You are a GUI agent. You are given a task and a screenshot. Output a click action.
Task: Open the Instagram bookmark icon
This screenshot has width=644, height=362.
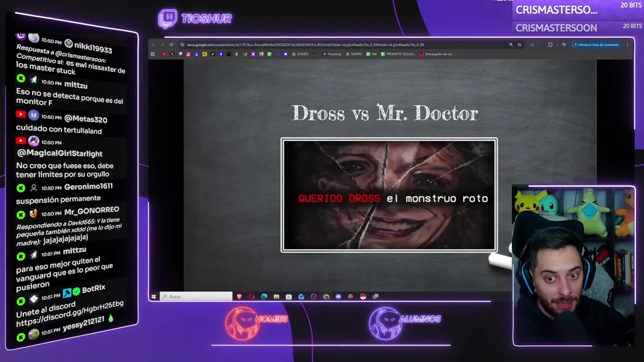(188, 54)
